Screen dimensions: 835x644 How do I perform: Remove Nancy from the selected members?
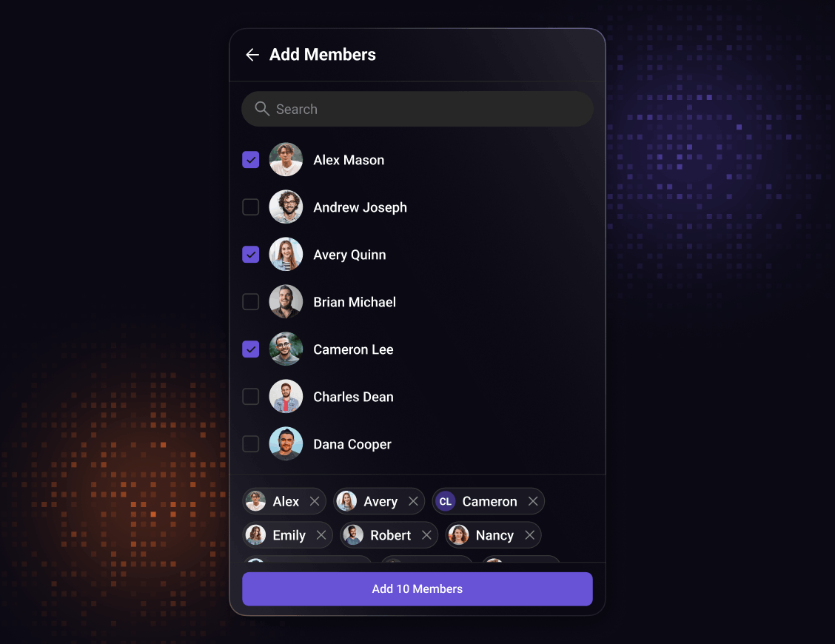529,534
